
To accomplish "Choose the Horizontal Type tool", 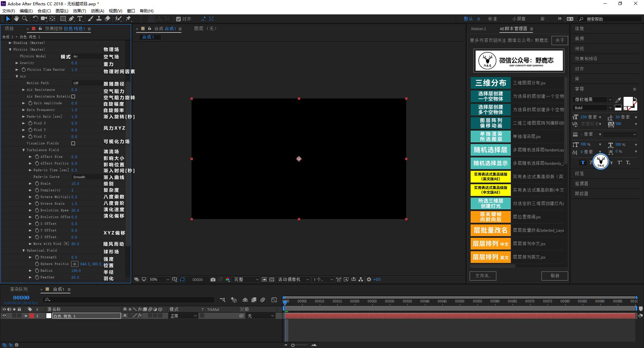I will 80,19.
